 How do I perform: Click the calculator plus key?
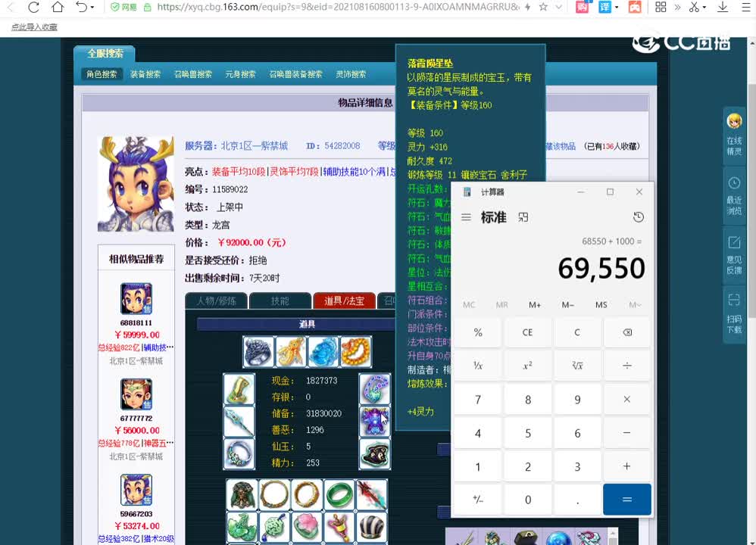point(626,466)
